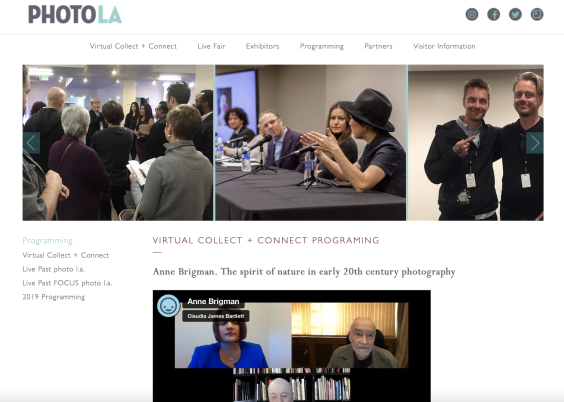
Task: Expand the Programming navigation menu
Action: [x=322, y=46]
